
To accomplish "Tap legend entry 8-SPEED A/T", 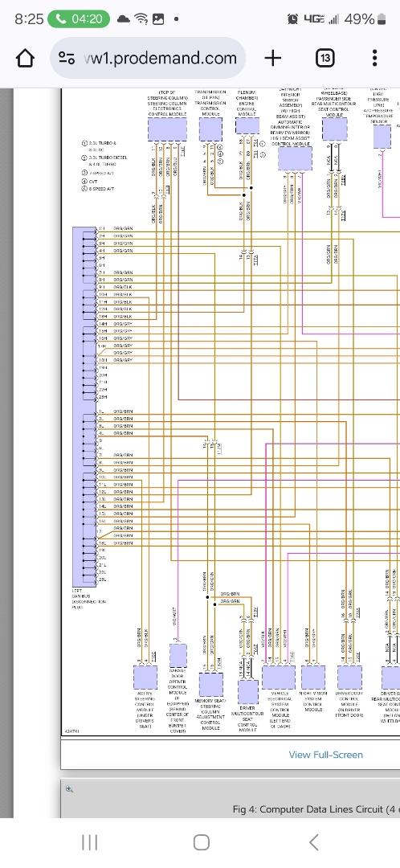I will point(96,189).
